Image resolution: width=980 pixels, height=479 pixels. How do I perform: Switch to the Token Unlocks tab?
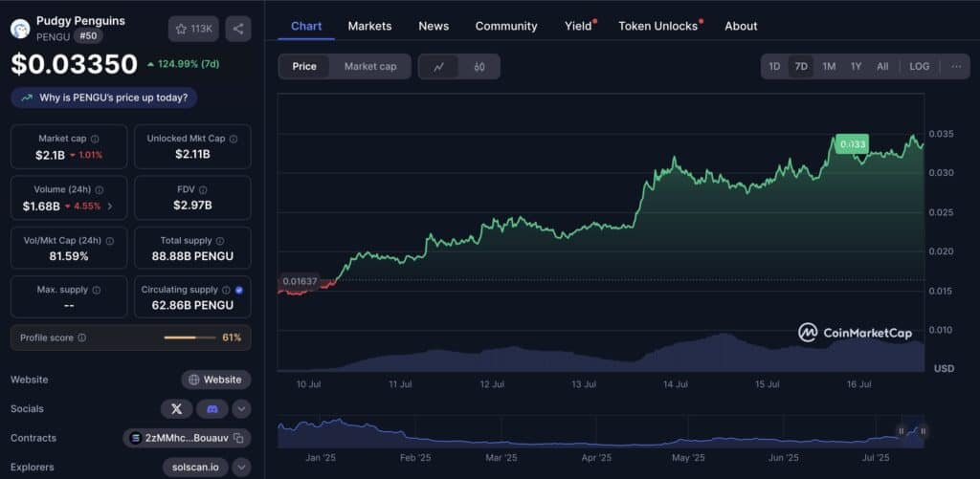[658, 26]
